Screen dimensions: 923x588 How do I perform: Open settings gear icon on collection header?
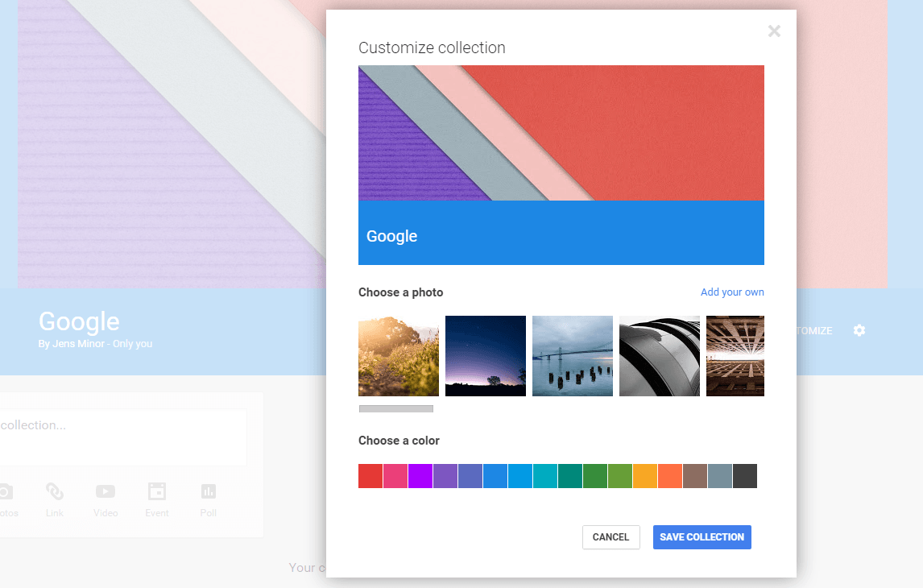coord(859,330)
